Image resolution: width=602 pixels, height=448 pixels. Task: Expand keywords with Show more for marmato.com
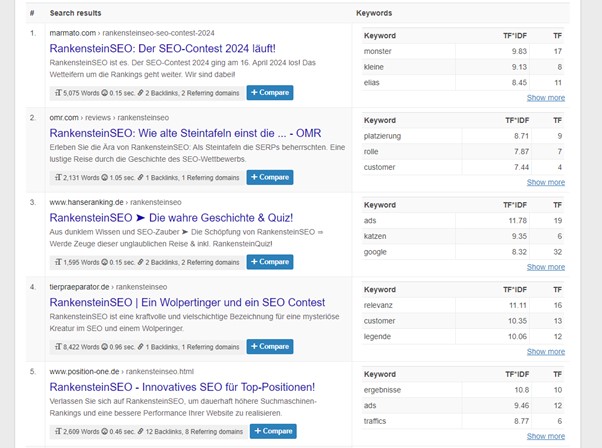(x=545, y=98)
